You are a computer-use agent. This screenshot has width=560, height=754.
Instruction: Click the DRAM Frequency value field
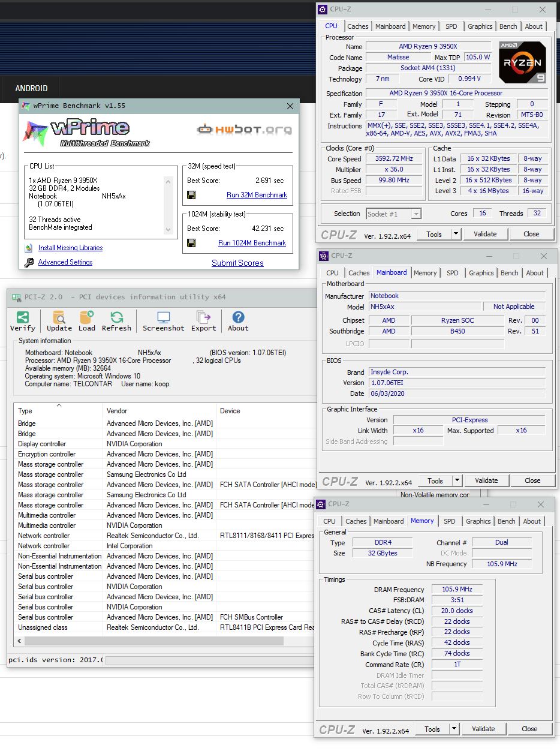[x=457, y=590]
